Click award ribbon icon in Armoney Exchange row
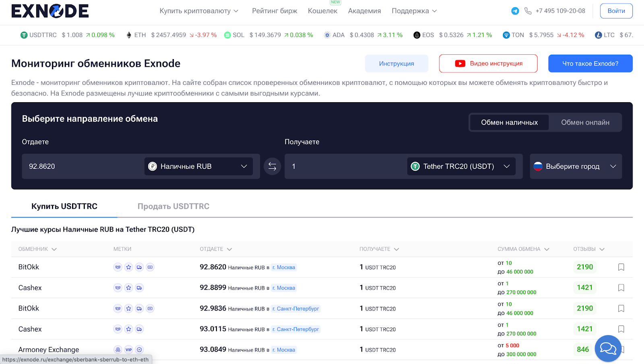This screenshot has width=644, height=364. click(118, 350)
